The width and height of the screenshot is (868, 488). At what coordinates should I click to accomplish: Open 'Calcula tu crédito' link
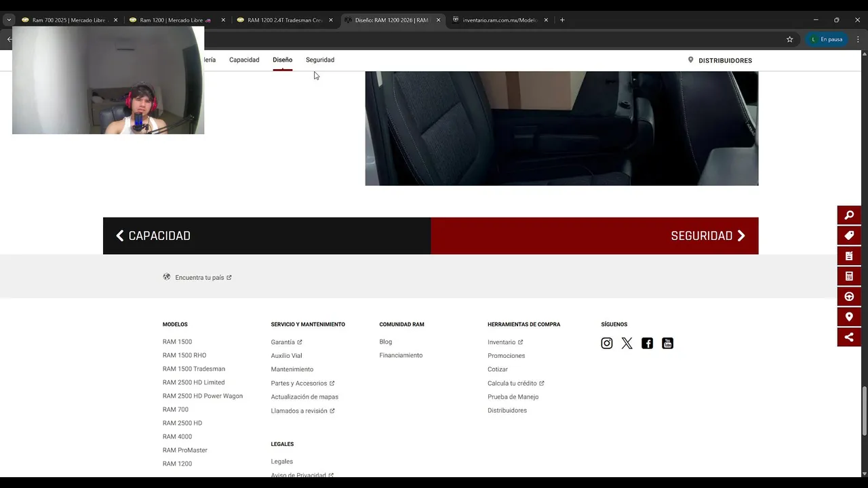[516, 383]
